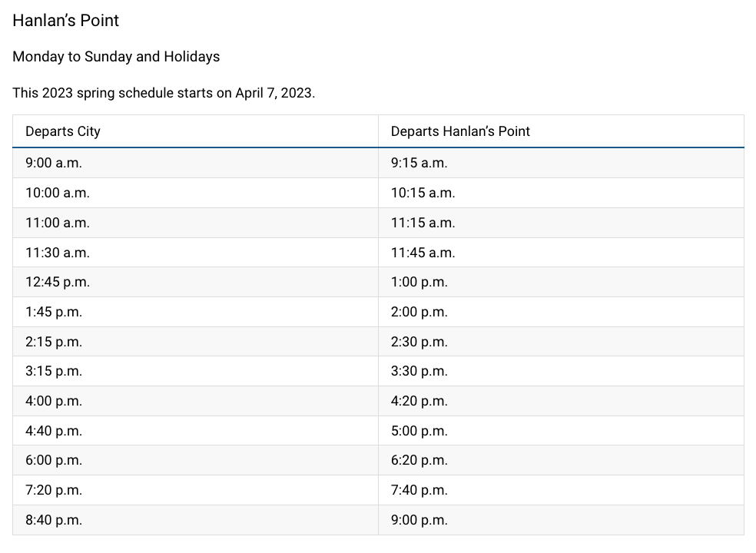
Task: Click the 6:20 p.m. departure cell
Action: (x=419, y=460)
